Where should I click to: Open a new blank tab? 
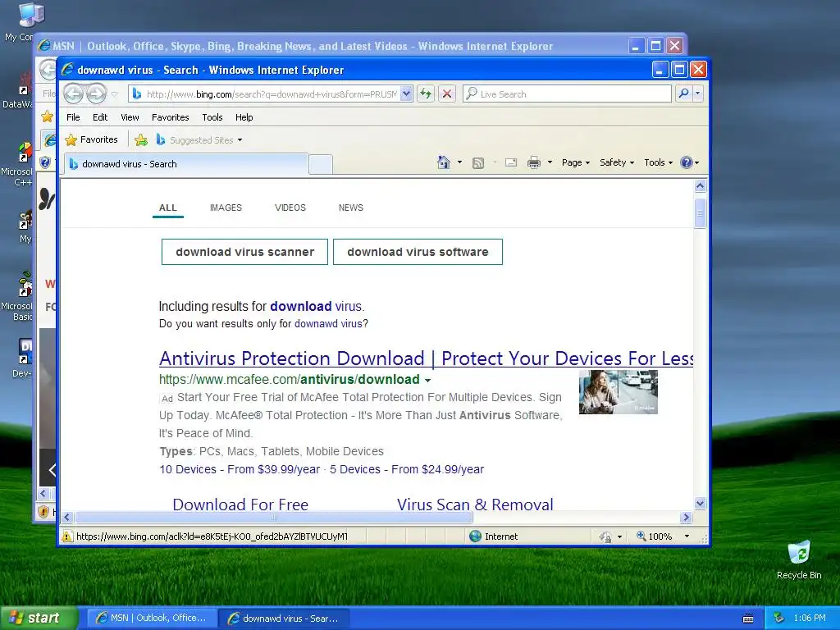[321, 164]
